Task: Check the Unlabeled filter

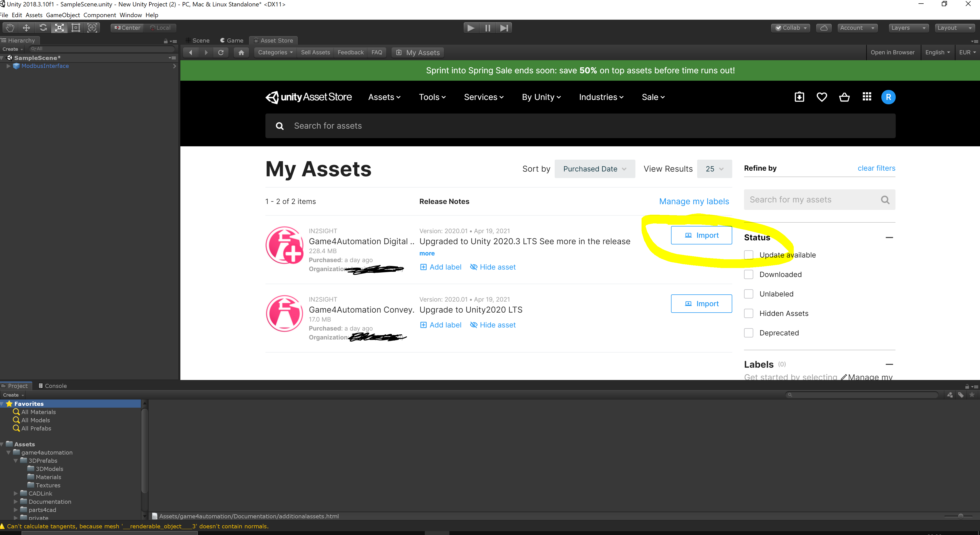Action: pyautogui.click(x=748, y=294)
